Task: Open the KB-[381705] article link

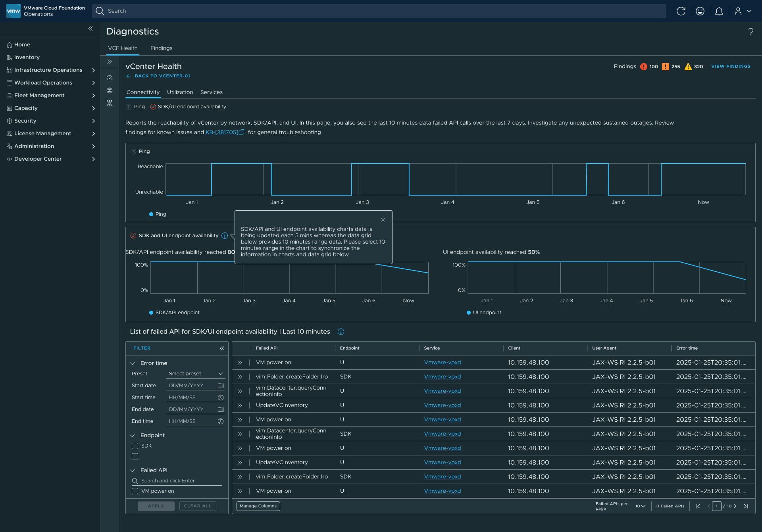Action: 225,132
